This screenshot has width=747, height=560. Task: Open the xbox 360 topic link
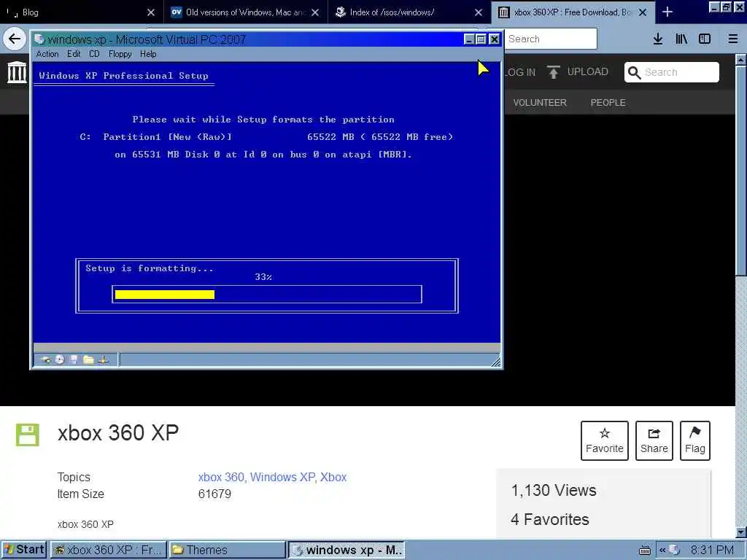(221, 477)
